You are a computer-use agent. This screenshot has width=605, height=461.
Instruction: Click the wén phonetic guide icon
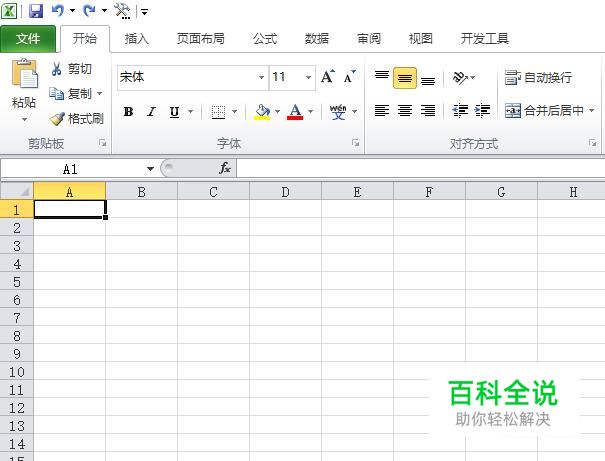pos(338,112)
